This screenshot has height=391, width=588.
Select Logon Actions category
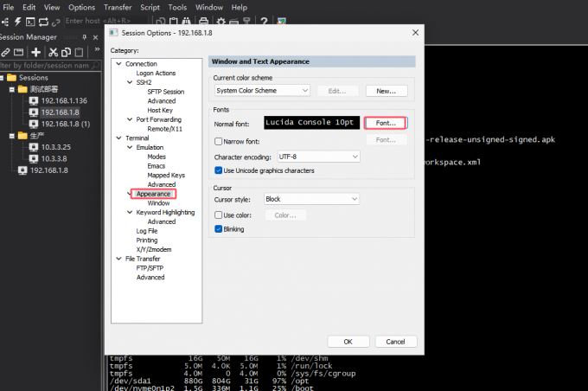click(x=156, y=73)
